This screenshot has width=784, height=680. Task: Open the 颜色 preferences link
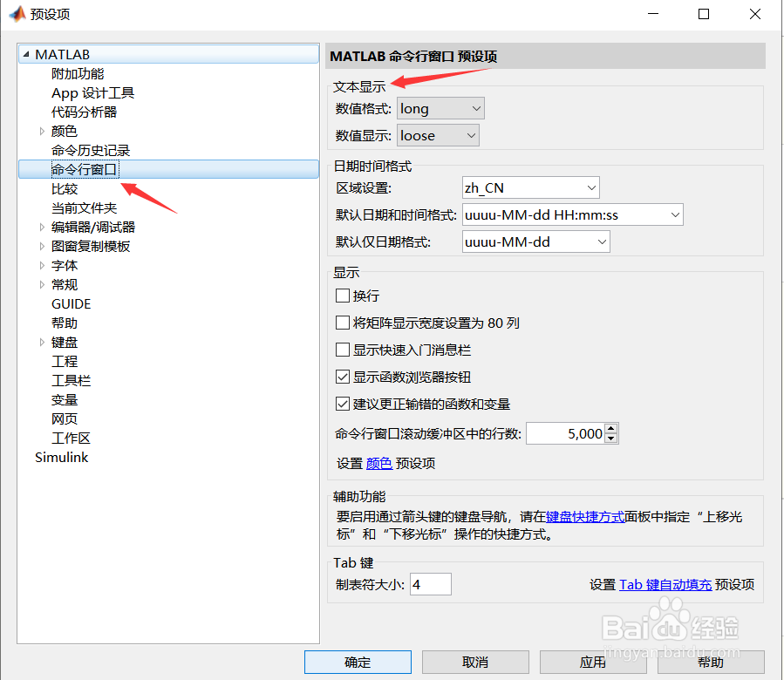(379, 464)
